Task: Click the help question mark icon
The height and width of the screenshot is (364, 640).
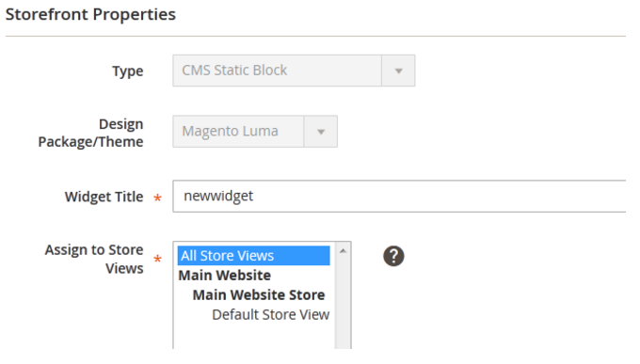Action: click(393, 256)
